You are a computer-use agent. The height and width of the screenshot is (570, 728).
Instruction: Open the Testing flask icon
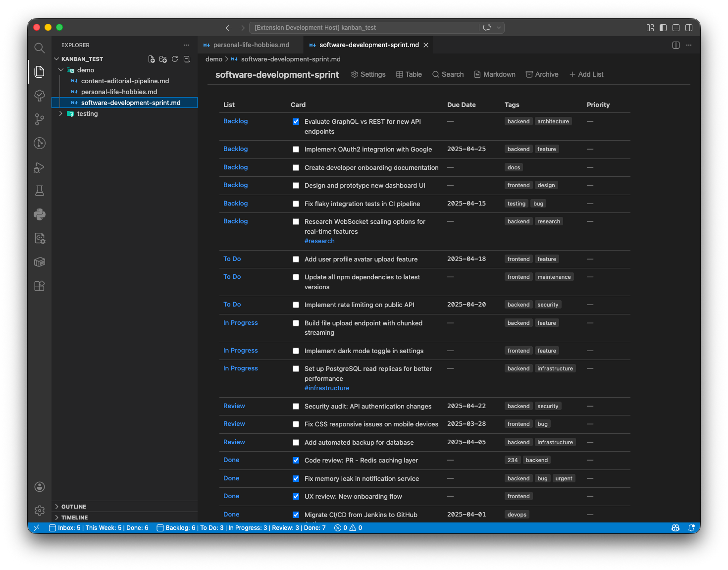[40, 191]
